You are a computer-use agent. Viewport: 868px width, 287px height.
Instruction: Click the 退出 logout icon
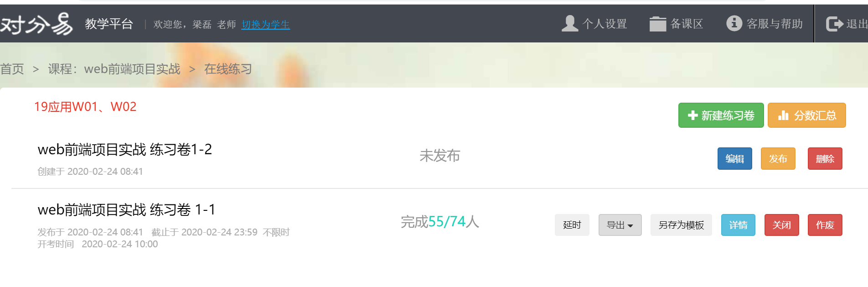click(x=834, y=24)
